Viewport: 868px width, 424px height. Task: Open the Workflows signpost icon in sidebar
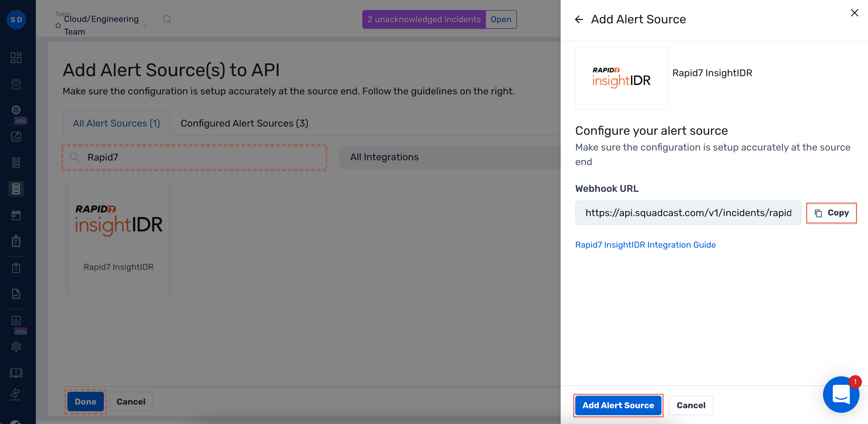(16, 394)
